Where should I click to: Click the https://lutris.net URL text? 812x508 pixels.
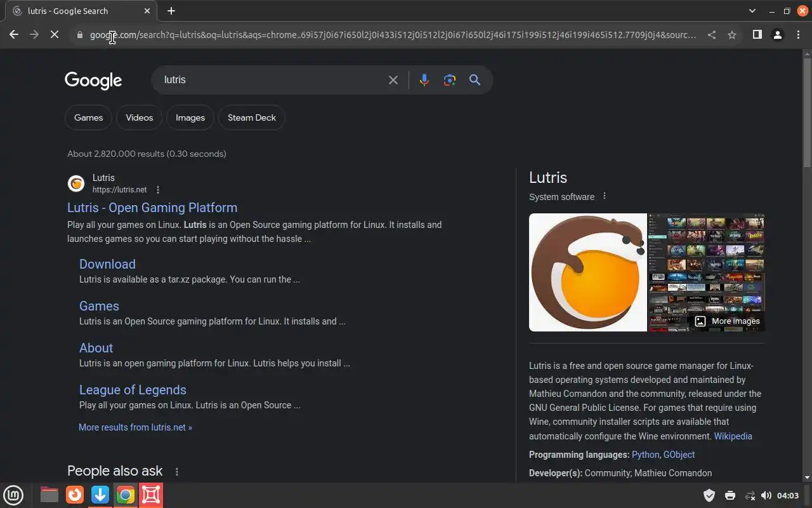(x=119, y=190)
